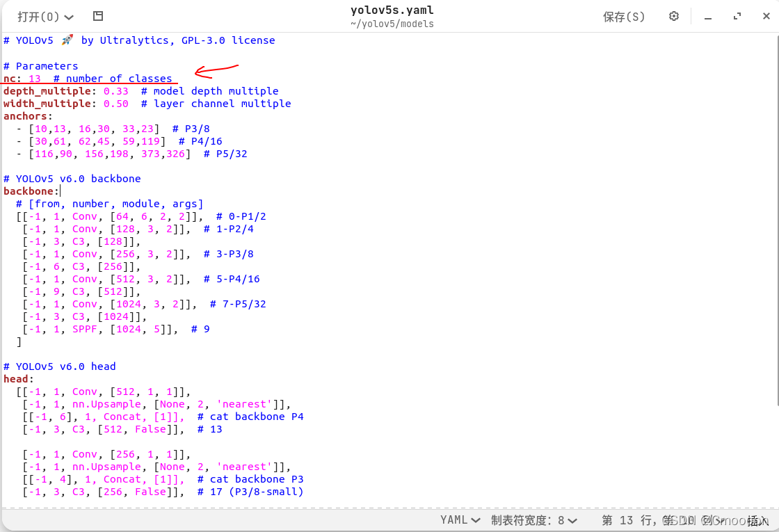Click the 'C3, [1024]' line
The height and width of the screenshot is (532, 779).
click(84, 316)
